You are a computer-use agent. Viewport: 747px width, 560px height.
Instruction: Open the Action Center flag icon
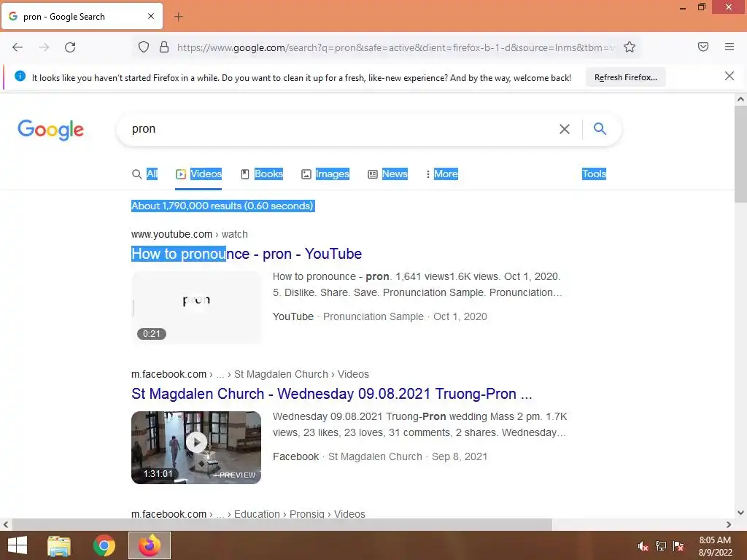click(x=678, y=546)
